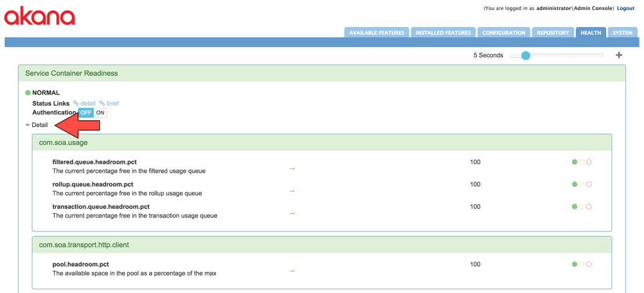
Task: Click the value 100 for filtered.queue.headroom.pct
Action: [475, 162]
